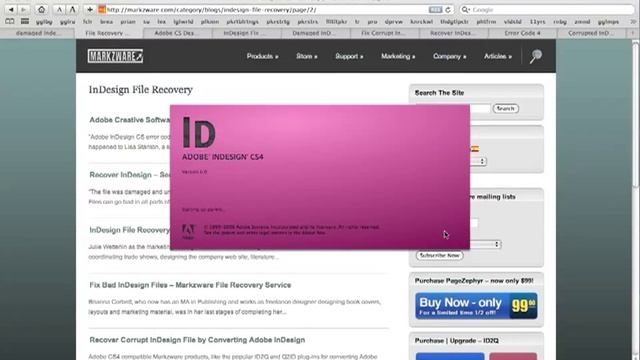Open the "pro" bookmark

click(x=372, y=22)
